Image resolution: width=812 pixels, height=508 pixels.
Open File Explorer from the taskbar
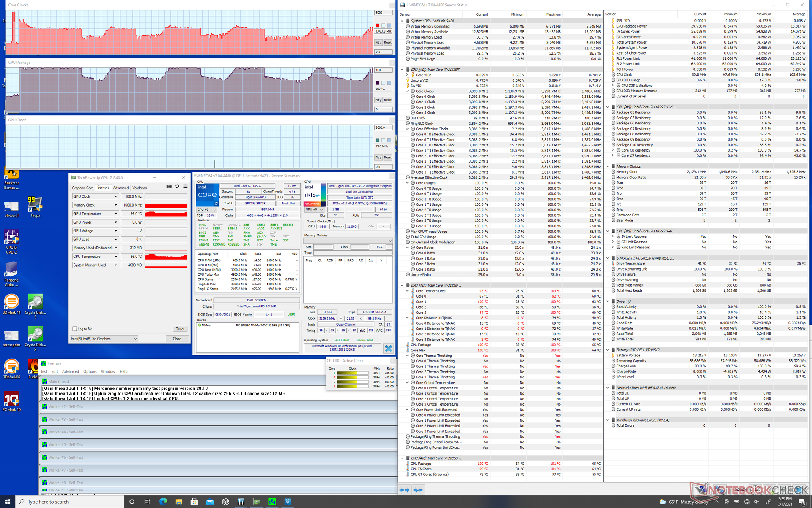tap(178, 502)
